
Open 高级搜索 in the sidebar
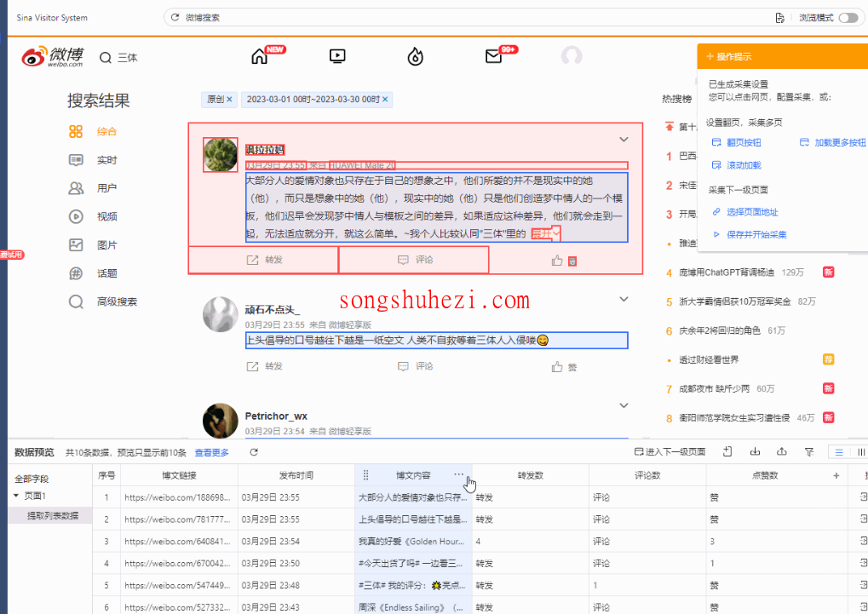coord(102,301)
